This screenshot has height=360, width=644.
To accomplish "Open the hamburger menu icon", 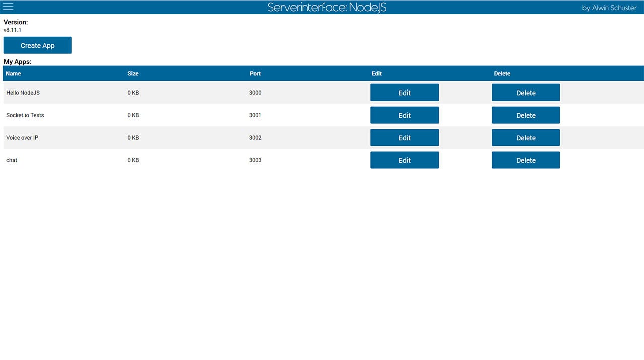I will click(x=8, y=7).
